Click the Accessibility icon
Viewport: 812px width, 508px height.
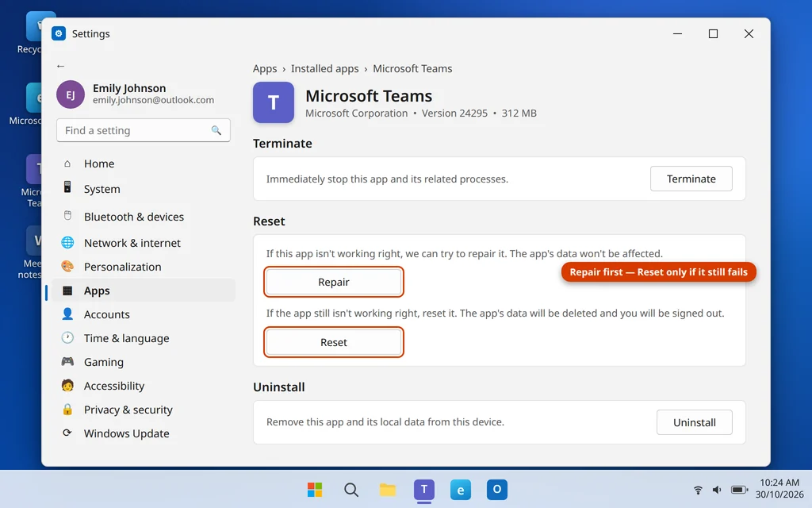(67, 385)
